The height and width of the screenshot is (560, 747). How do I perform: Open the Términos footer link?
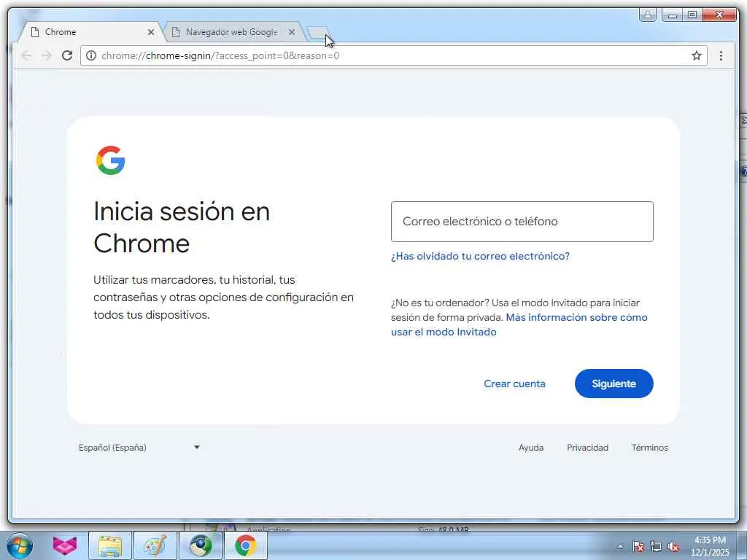click(x=650, y=448)
